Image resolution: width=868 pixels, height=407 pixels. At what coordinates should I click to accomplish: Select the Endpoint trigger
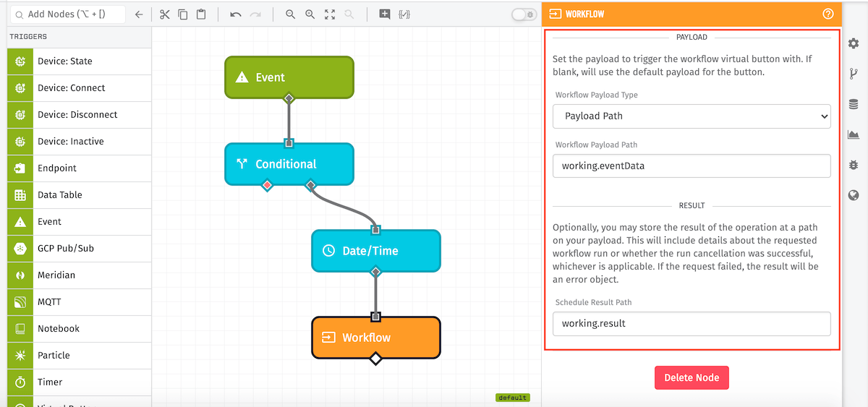(x=80, y=168)
